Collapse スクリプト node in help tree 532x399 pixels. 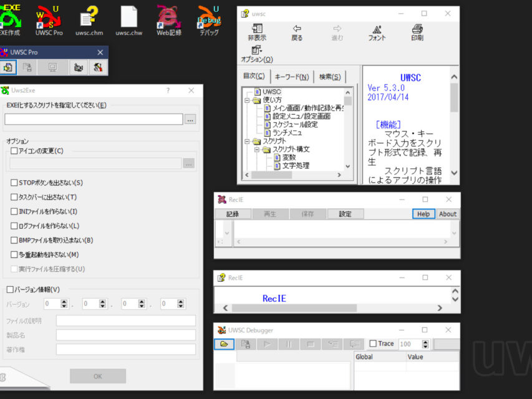coord(247,141)
